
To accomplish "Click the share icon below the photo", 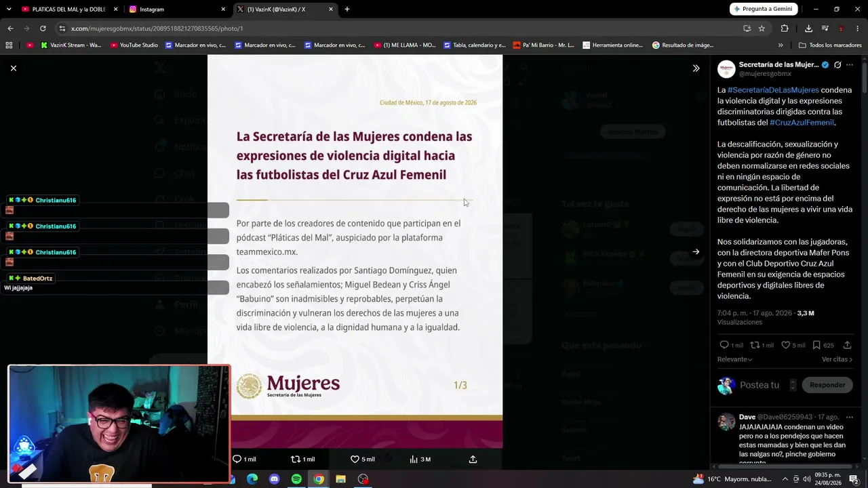I will point(473,459).
